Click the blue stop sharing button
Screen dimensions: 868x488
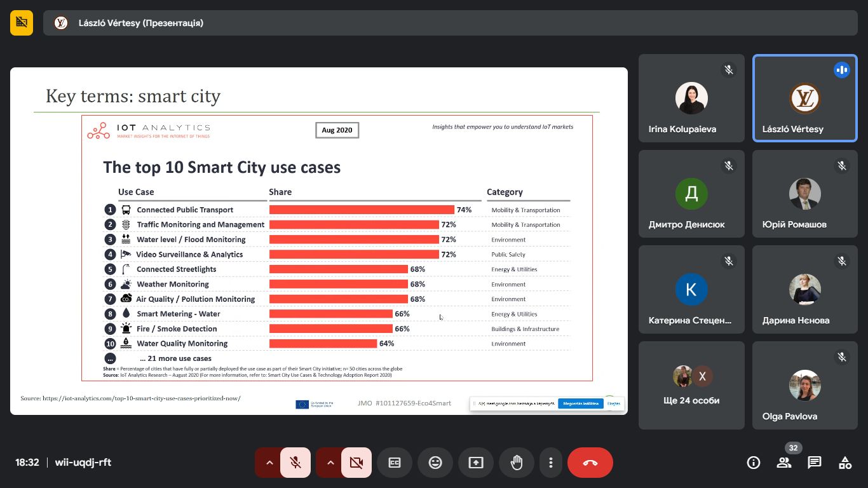(x=580, y=403)
